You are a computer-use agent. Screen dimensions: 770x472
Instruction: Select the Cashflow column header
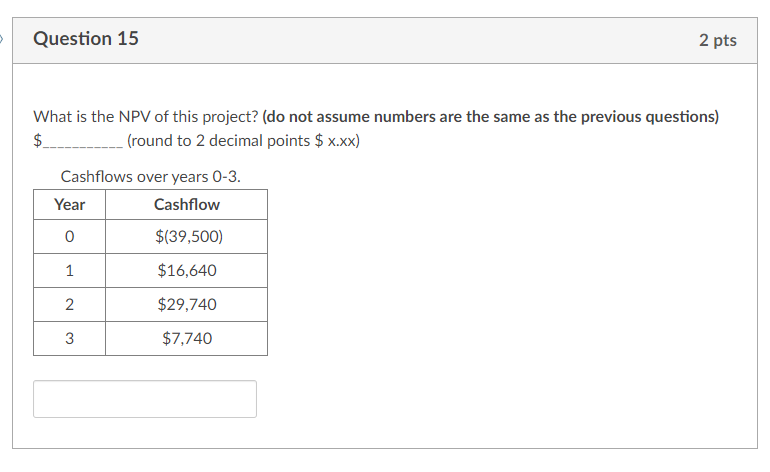coord(187,204)
